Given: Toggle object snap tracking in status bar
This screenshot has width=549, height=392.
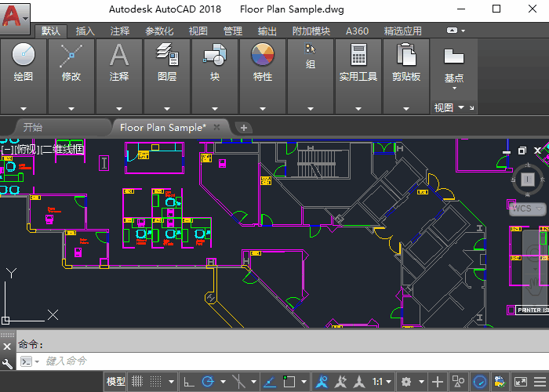Looking at the screenshot, I should tap(269, 382).
